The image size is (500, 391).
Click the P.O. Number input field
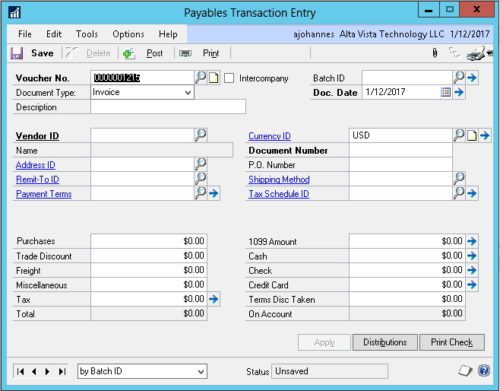pyautogui.click(x=401, y=165)
